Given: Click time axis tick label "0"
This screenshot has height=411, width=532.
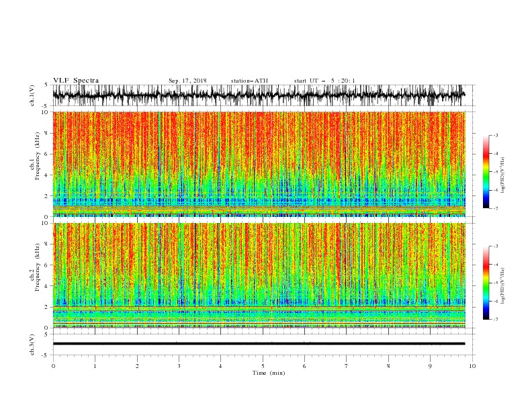Looking at the screenshot, I should click(x=53, y=366).
